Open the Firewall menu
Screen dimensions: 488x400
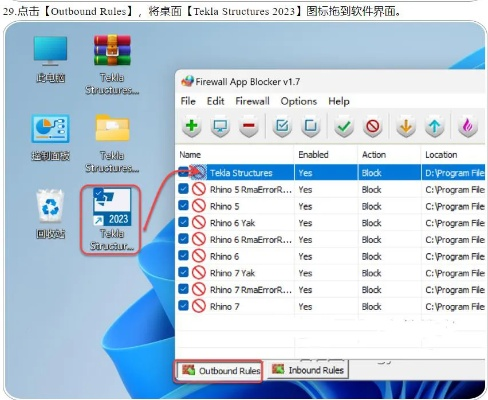252,101
